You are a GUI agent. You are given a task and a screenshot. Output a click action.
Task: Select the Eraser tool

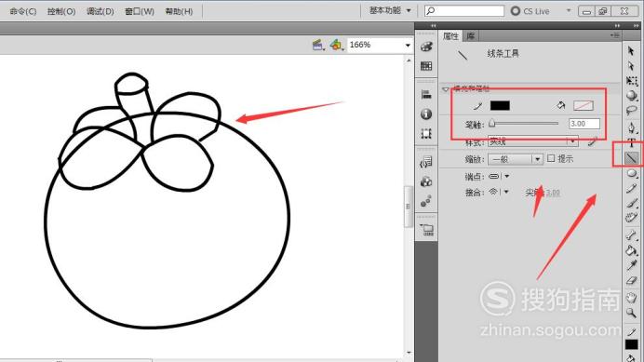631,281
